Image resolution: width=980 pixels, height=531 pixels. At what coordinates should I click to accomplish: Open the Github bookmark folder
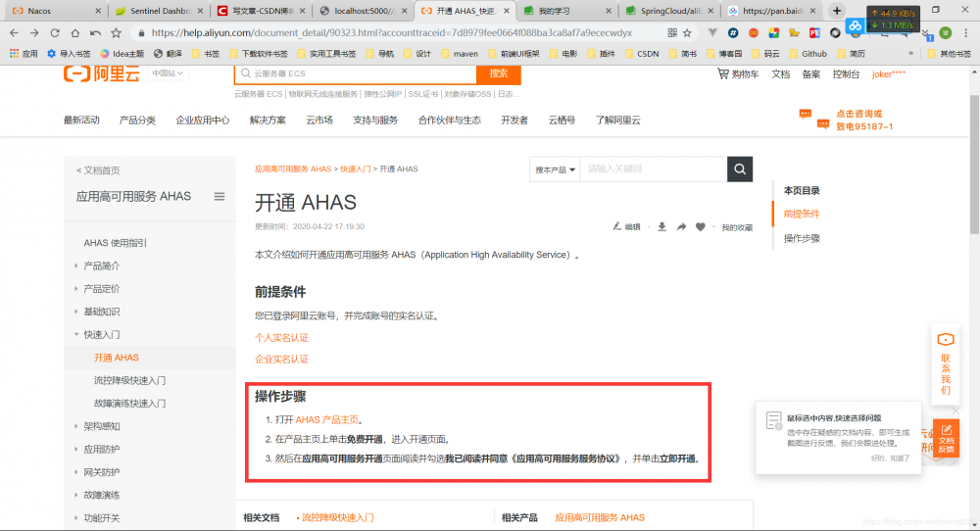(808, 54)
